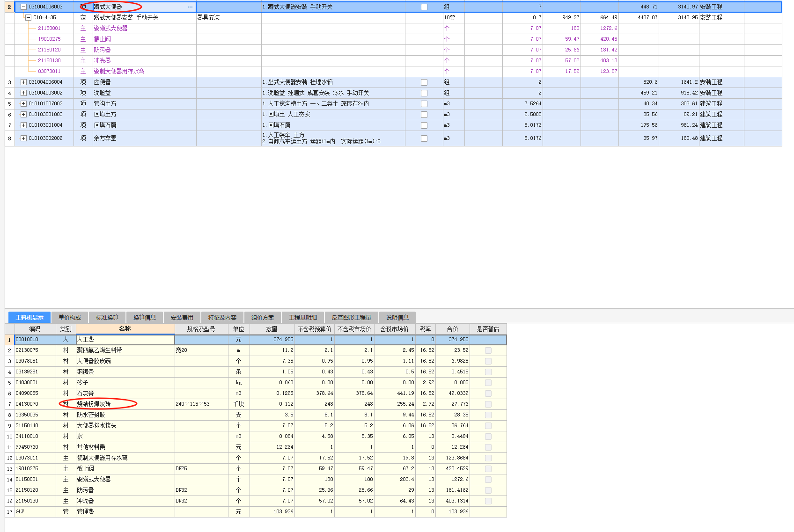794x532 pixels.
Task: Click the 含税市场价 column header
Action: click(395, 329)
